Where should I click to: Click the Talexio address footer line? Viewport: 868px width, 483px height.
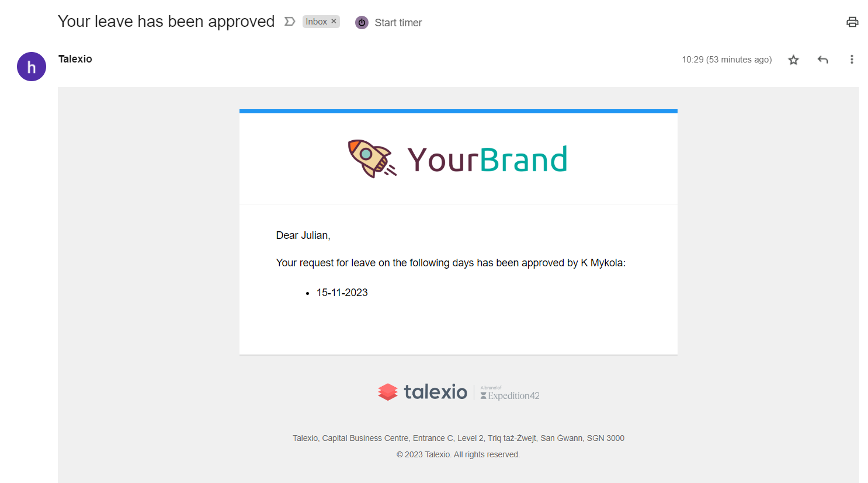459,438
